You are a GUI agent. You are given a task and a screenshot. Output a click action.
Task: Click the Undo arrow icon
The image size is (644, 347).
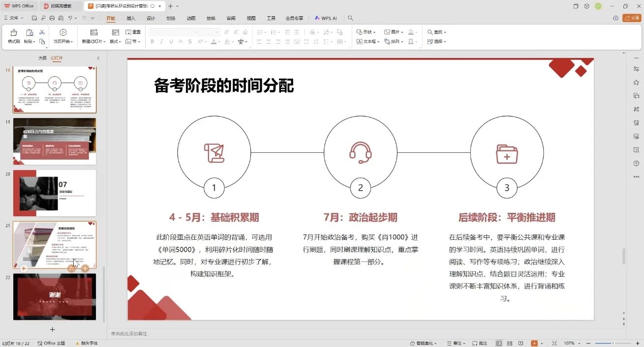pos(70,18)
